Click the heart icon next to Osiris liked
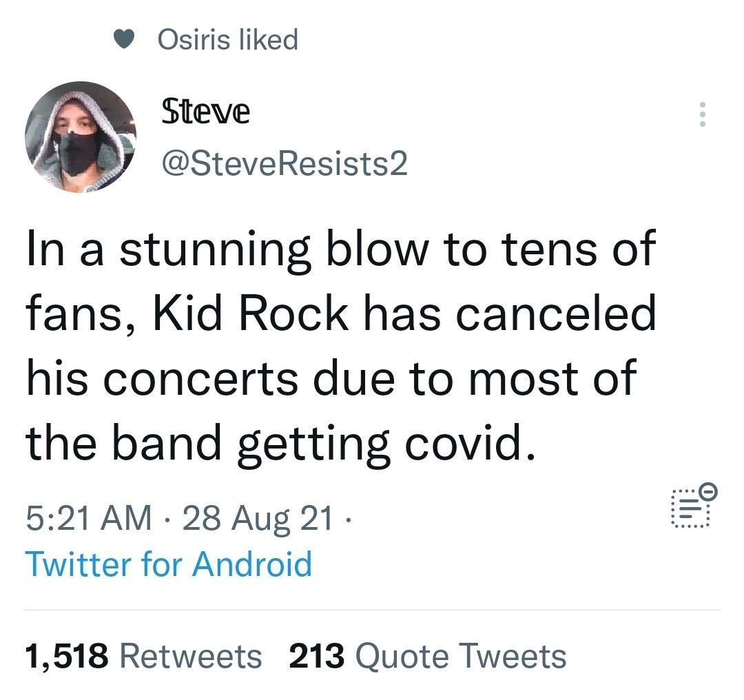The width and height of the screenshot is (744, 700). coord(124,39)
